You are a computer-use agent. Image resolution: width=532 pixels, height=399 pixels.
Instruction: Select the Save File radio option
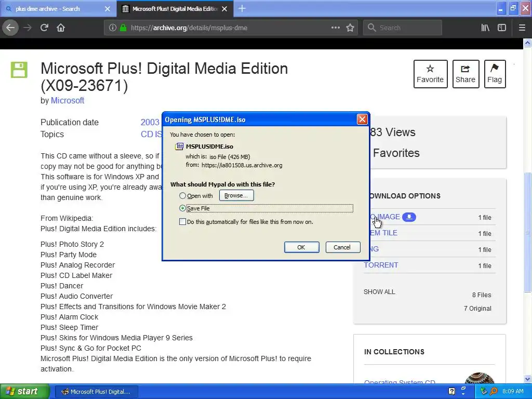[182, 208]
